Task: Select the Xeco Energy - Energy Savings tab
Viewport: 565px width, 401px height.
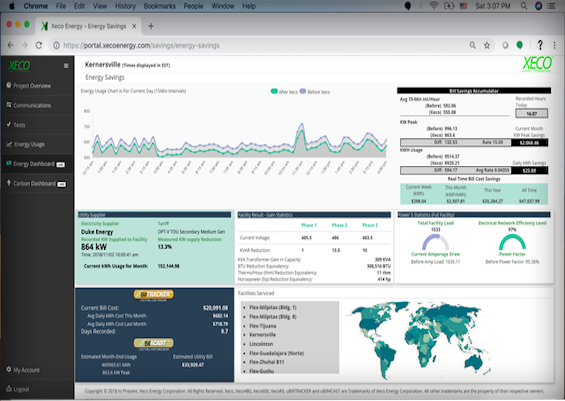Action: (x=88, y=26)
